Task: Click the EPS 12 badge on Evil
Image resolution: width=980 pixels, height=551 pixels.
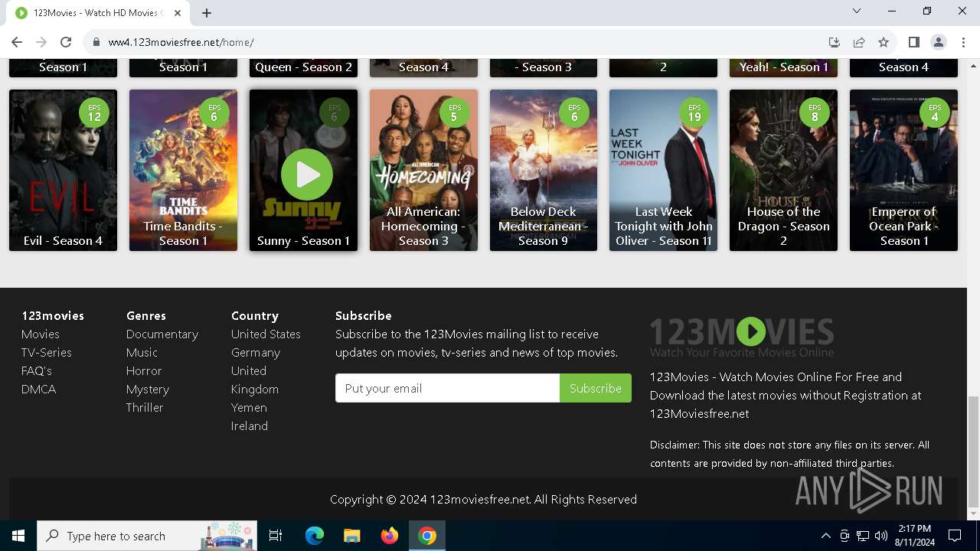Action: click(94, 112)
